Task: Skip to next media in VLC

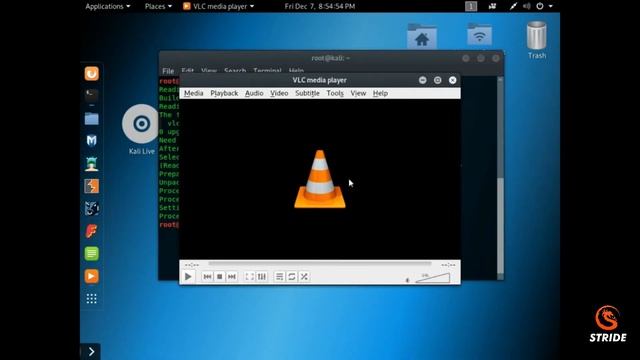Action: point(232,277)
